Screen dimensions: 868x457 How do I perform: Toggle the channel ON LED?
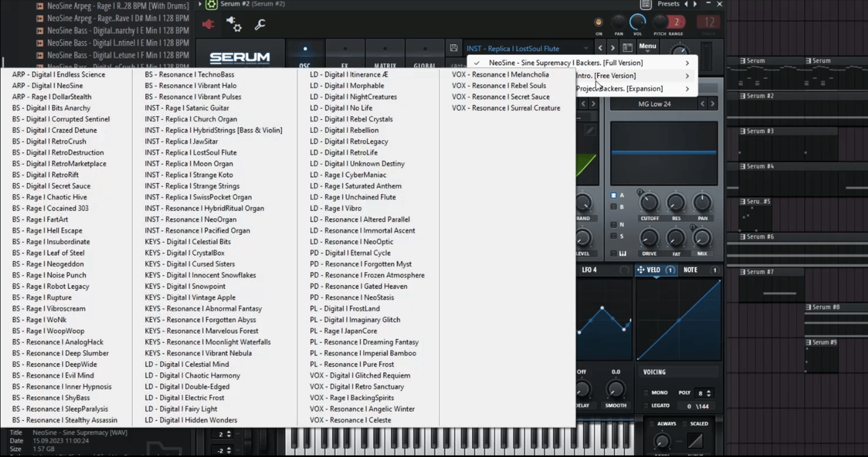tap(598, 23)
